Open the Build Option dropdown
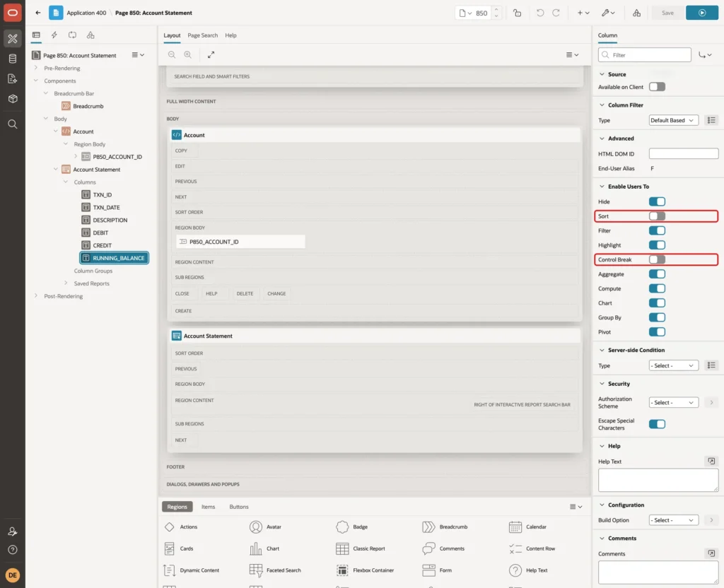This screenshot has width=724, height=588. 673,520
